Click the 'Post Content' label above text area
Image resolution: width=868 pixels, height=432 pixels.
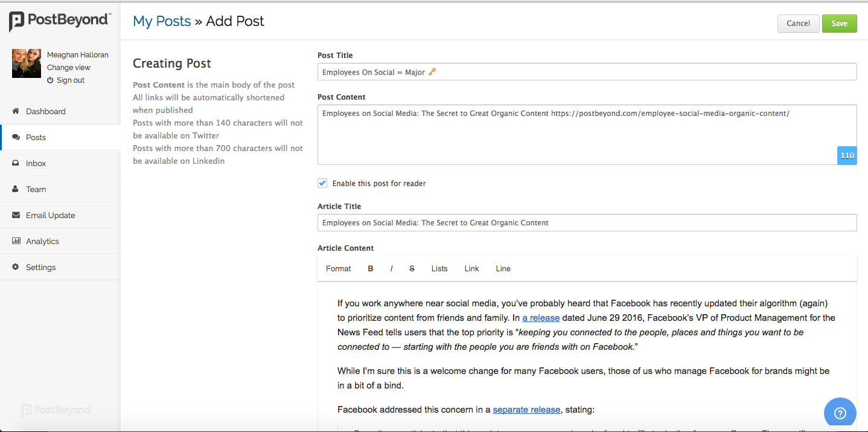342,97
